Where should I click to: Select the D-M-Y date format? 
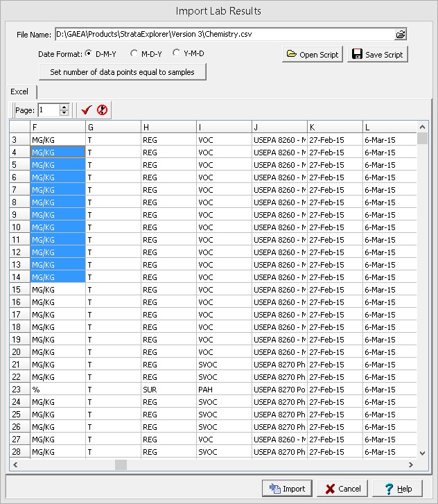(89, 53)
